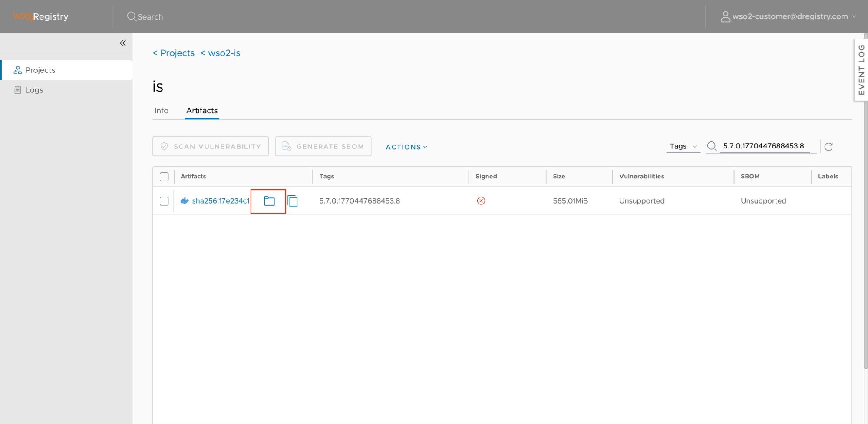This screenshot has width=868, height=424.
Task: Click the WSO2 Registry logo
Action: click(41, 16)
